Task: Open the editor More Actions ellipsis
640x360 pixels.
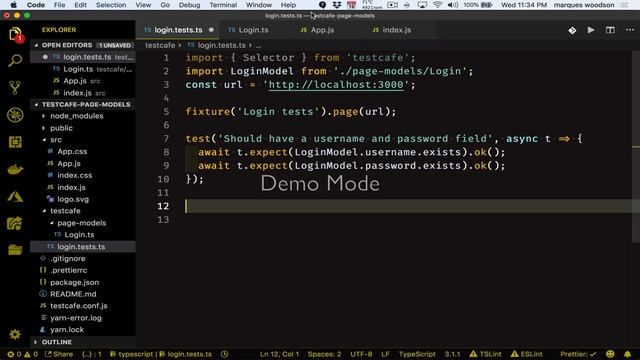Action: [630, 30]
